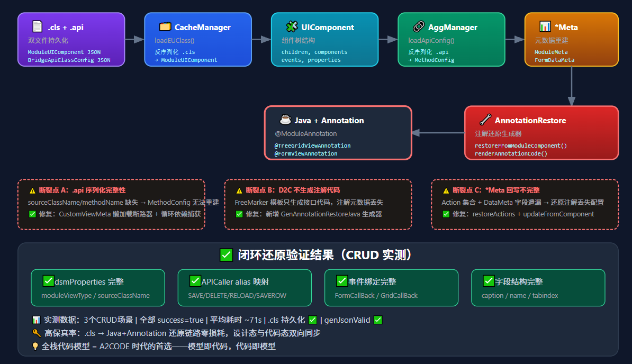Click the @FormViewAnnotation line
The height and width of the screenshot is (364, 632).
[306, 154]
